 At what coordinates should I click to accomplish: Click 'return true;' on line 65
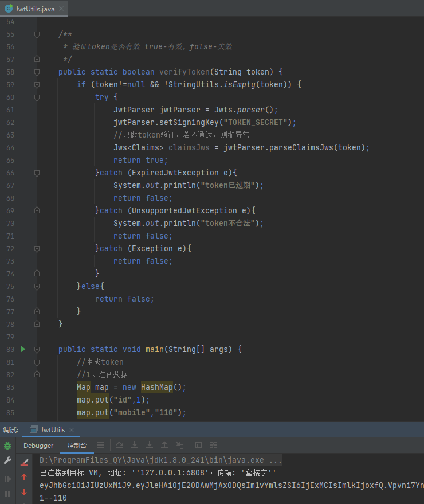140,160
